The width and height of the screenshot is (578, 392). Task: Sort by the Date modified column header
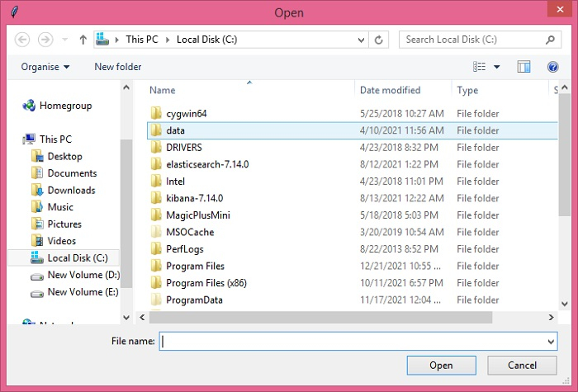point(390,90)
